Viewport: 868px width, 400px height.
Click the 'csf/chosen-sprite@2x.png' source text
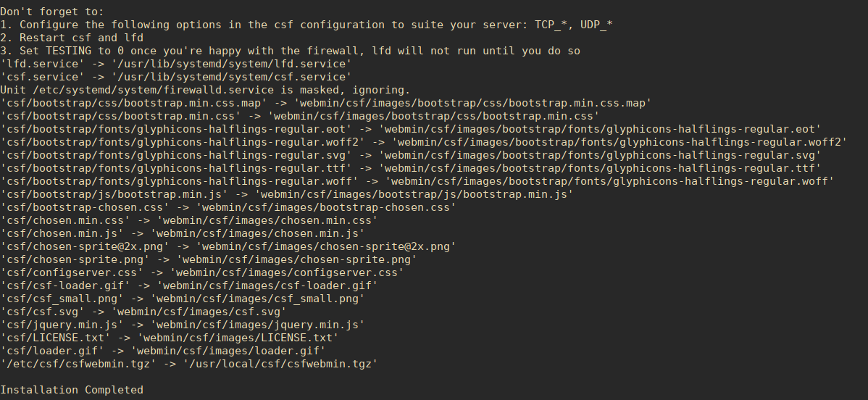click(x=85, y=246)
